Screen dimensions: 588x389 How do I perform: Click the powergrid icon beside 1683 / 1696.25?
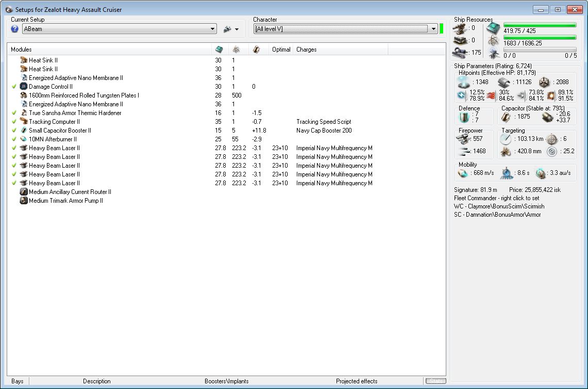(x=493, y=41)
